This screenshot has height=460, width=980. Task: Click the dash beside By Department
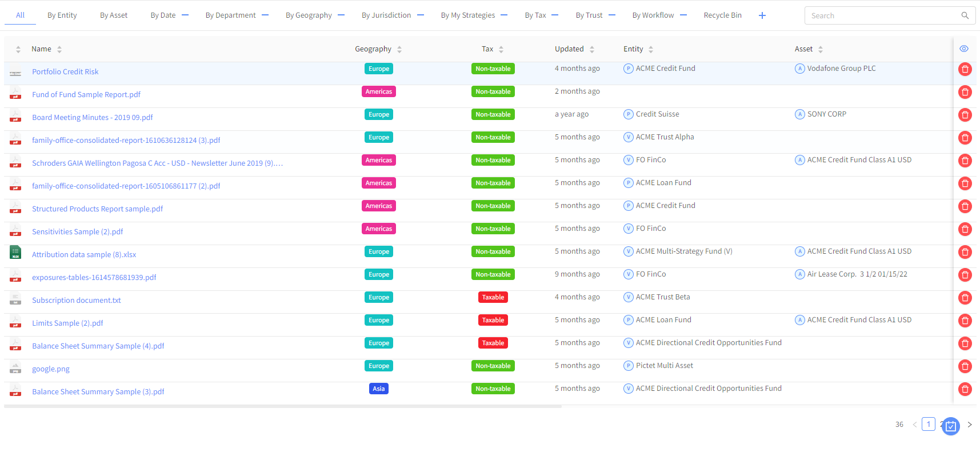pyautogui.click(x=265, y=15)
